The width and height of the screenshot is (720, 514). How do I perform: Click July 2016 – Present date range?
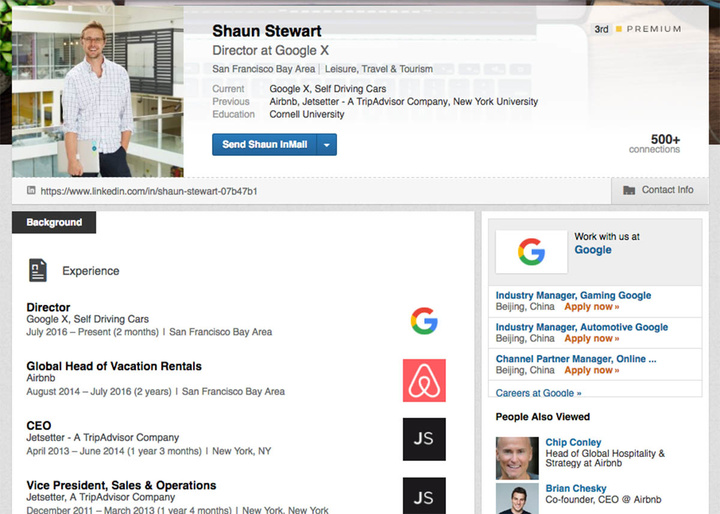92,332
